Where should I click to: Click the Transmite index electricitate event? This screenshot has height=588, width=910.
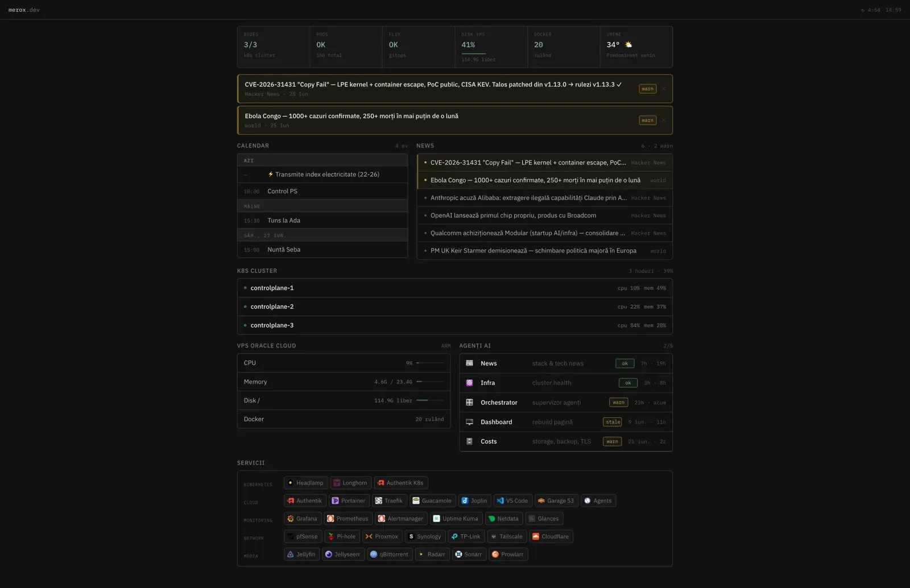click(x=322, y=175)
